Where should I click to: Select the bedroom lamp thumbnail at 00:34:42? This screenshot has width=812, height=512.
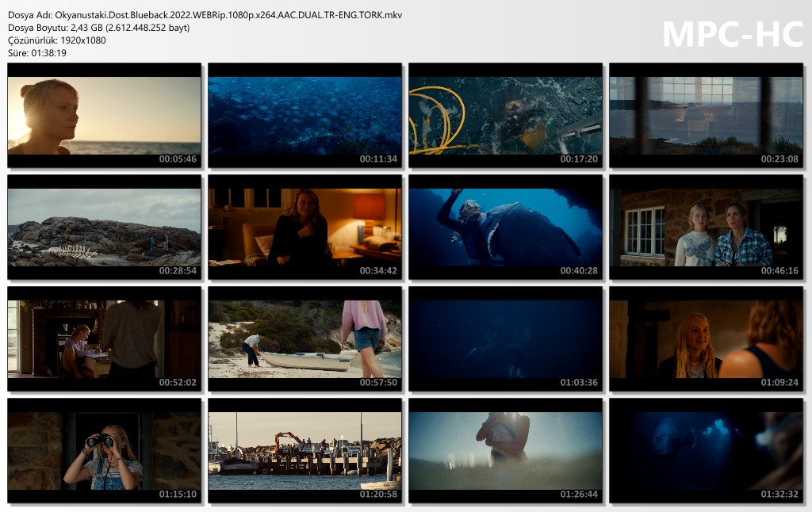[305, 227]
